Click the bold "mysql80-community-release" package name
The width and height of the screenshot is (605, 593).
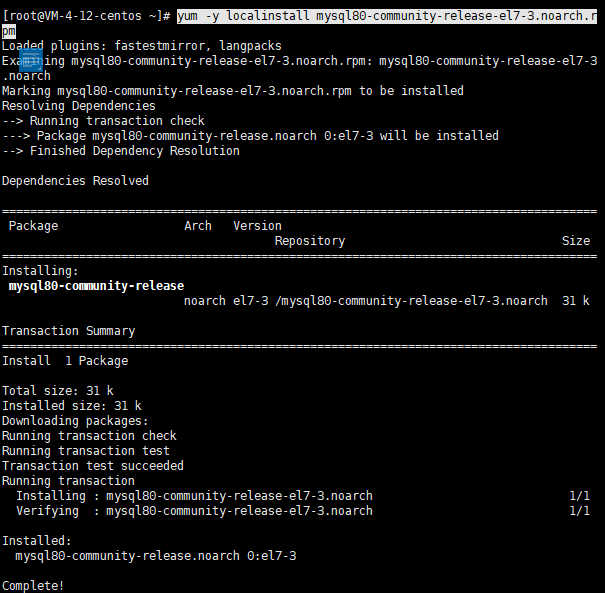[x=96, y=286]
